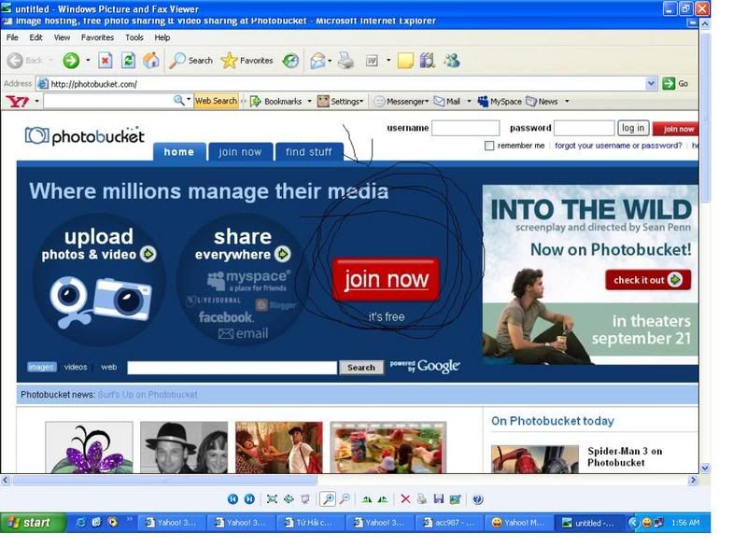Switch to the acc987 taskbar window
The image size is (747, 560).
(449, 523)
